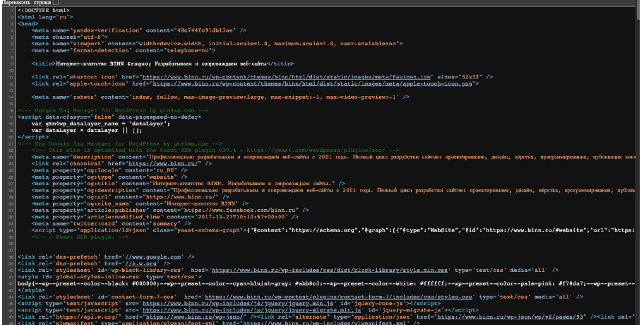Image resolution: width=644 pixels, height=325 pixels.
Task: Open block-library style.min.css link
Action: point(329,270)
